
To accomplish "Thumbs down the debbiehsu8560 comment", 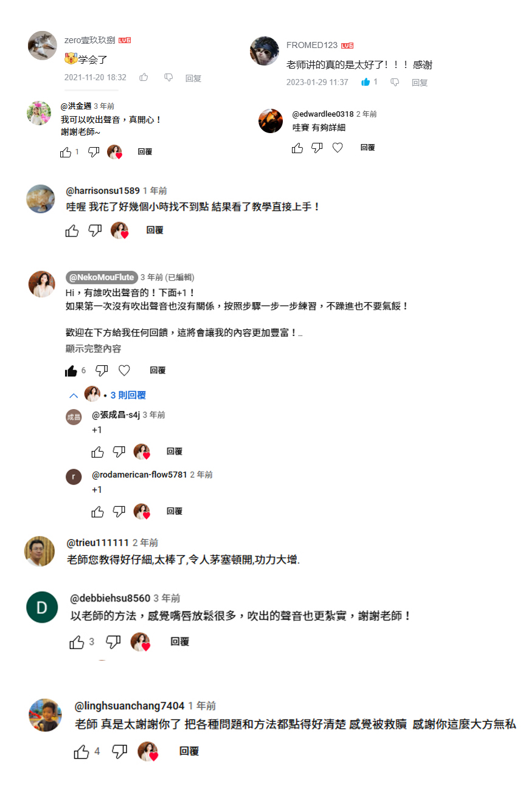I will tap(113, 642).
